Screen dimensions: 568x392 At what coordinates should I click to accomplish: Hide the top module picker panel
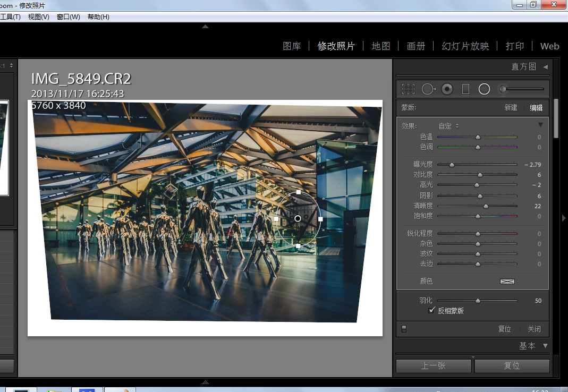pyautogui.click(x=206, y=27)
